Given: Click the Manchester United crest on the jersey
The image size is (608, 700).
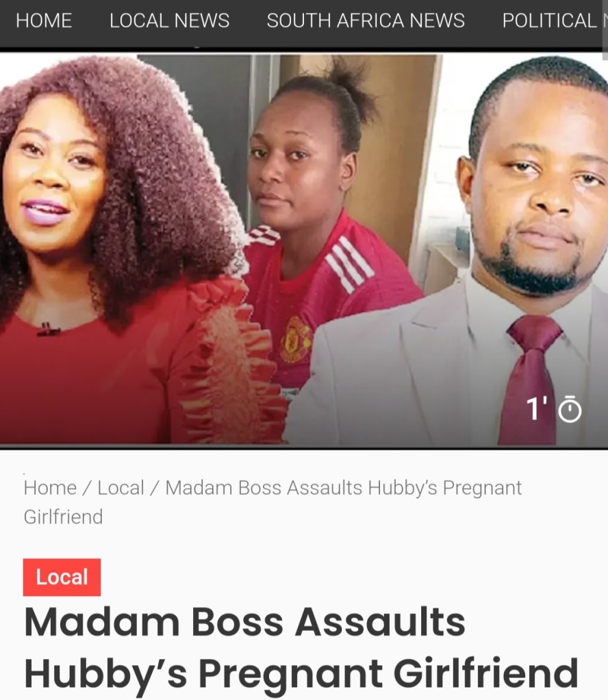Looking at the screenshot, I should pyautogui.click(x=295, y=339).
